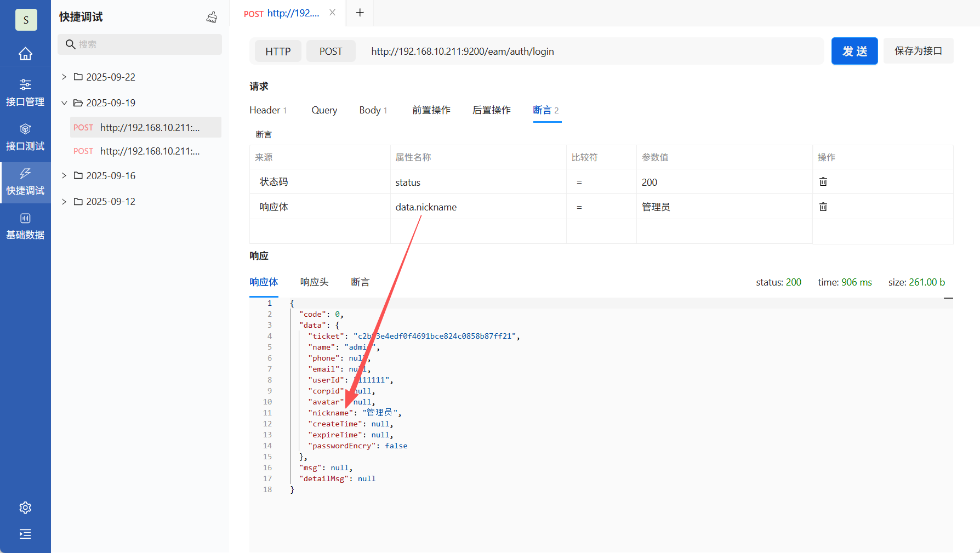This screenshot has height=553, width=980.
Task: Edit the 管理员 parameter value
Action: 724,207
